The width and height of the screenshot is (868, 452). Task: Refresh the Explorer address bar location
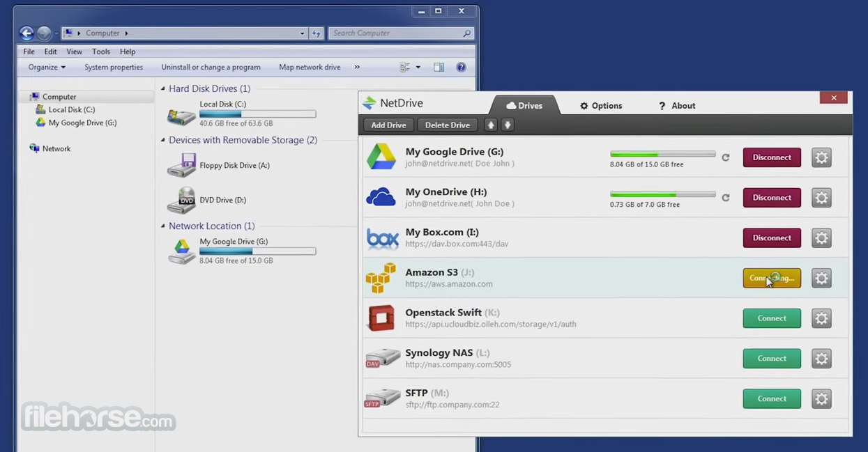[x=317, y=33]
